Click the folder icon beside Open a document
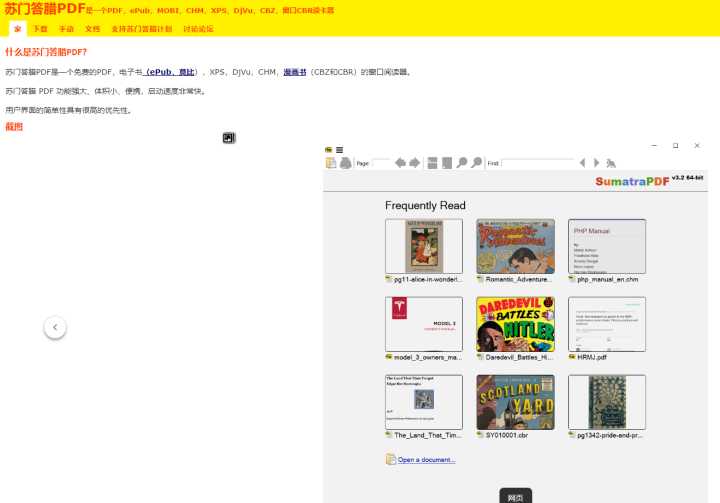720x503 pixels. coord(390,459)
